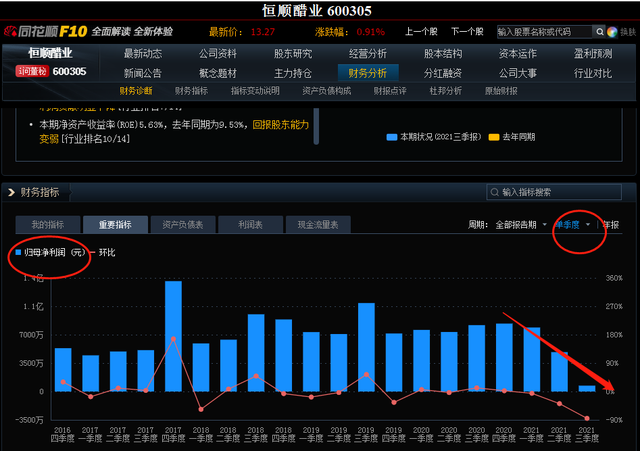Viewport: 640px width, 451px height.
Task: Click the 回报股东能力 highlighted text
Action: click(281, 124)
